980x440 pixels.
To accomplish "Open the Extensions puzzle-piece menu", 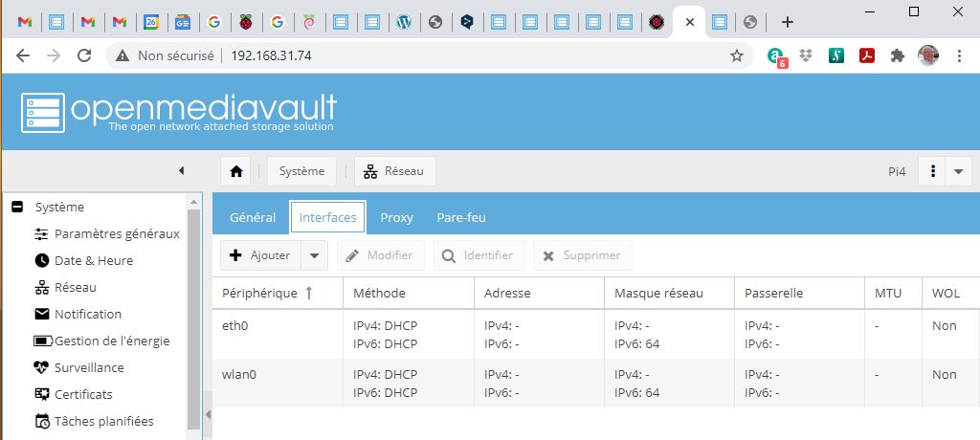I will 898,55.
